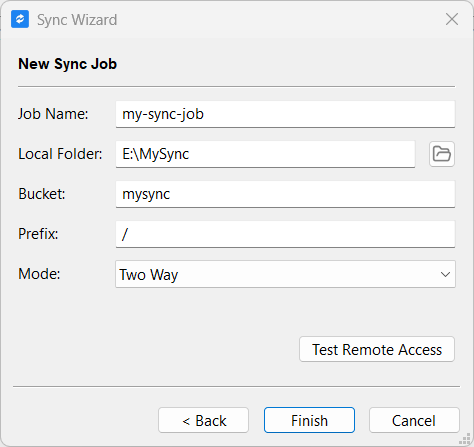This screenshot has height=447, width=474.
Task: Go back with the Back button
Action: tap(204, 420)
